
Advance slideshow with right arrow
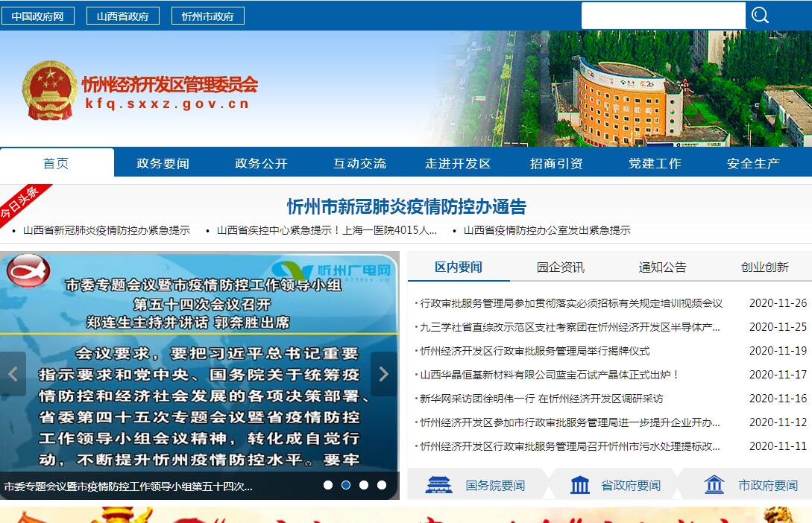(x=383, y=374)
